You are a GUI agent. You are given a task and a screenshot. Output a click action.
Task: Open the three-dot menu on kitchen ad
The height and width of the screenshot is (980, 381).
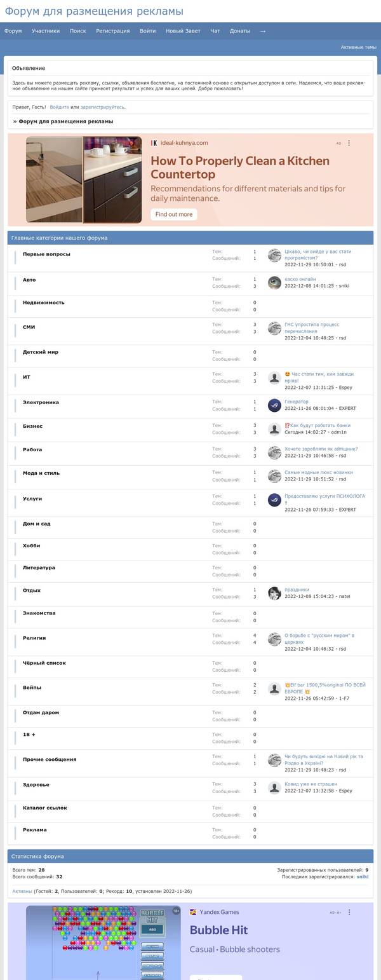(x=349, y=143)
